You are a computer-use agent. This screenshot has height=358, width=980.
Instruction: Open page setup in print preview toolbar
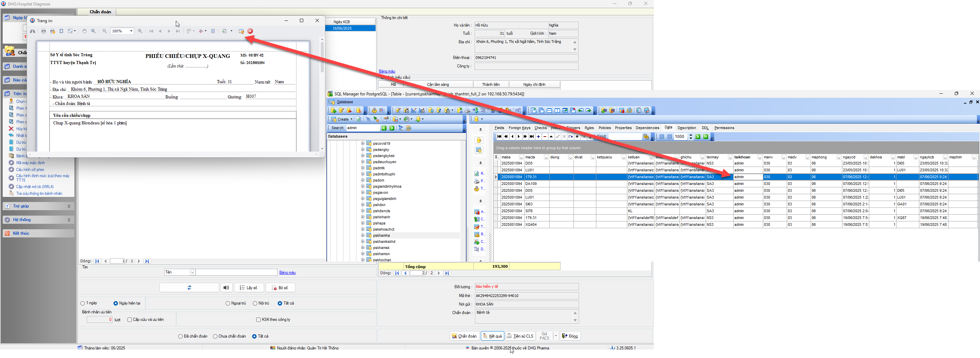click(x=62, y=31)
